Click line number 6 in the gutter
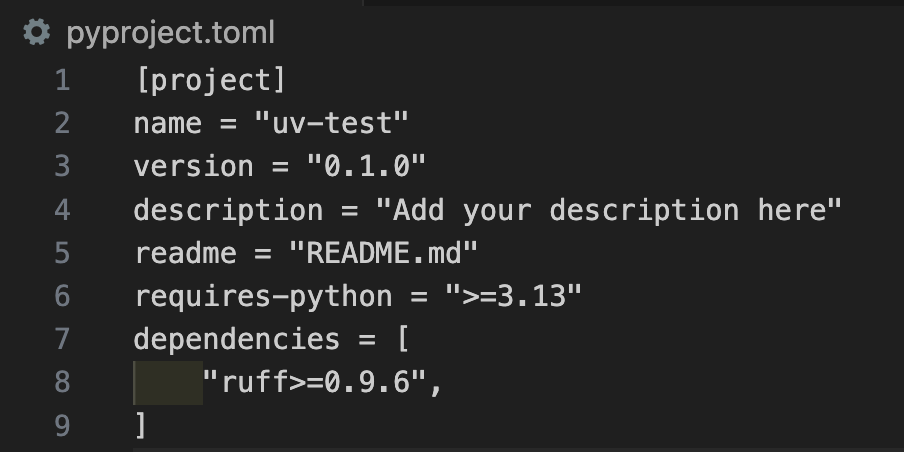The image size is (904, 452). coord(62,296)
